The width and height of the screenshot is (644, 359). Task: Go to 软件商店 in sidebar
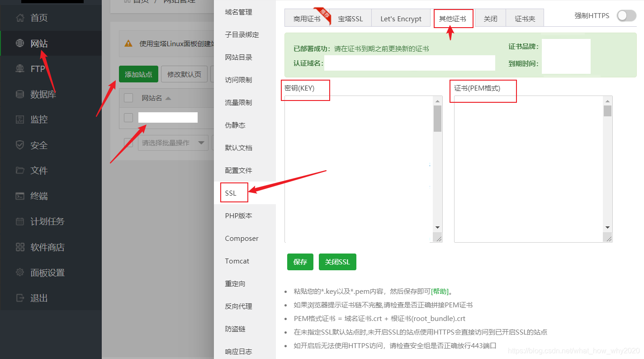click(47, 247)
